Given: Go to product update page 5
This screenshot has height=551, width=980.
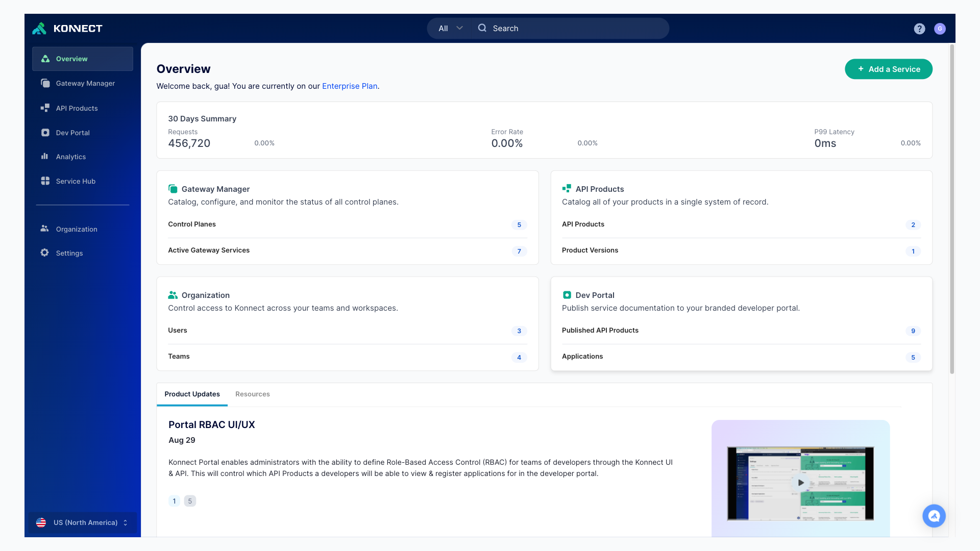Looking at the screenshot, I should 190,501.
